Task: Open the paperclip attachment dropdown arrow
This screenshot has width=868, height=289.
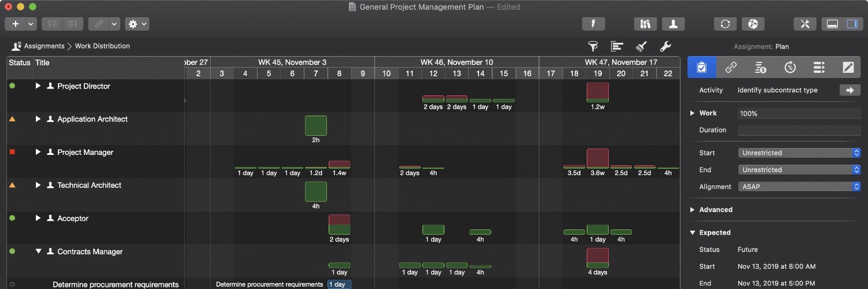Action: pos(115,24)
